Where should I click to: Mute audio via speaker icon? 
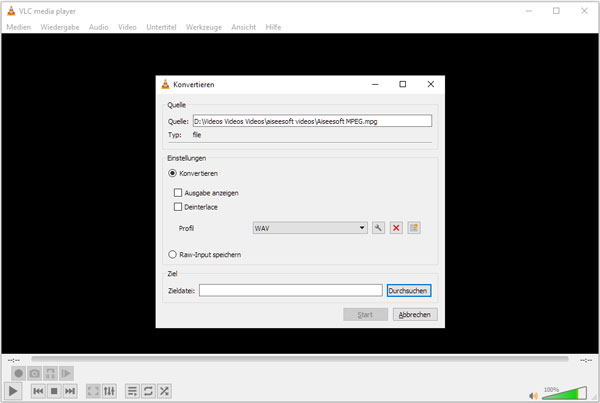(x=533, y=395)
